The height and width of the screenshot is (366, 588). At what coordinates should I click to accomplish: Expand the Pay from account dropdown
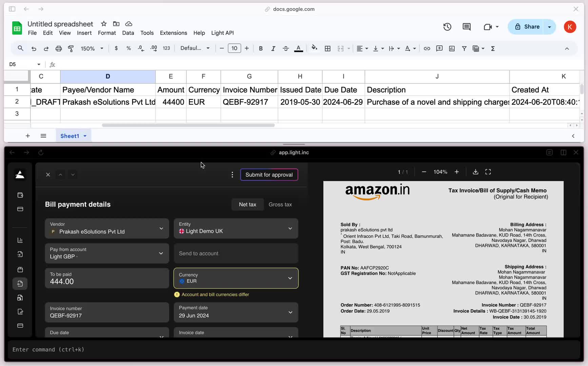click(x=107, y=253)
